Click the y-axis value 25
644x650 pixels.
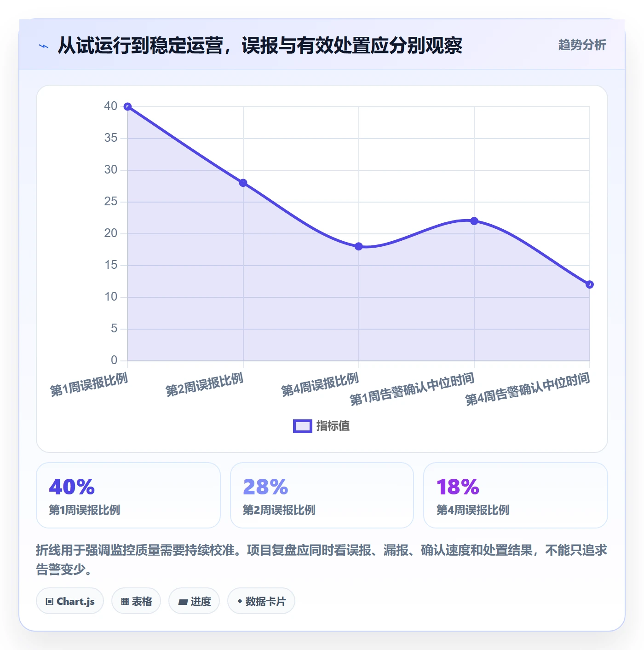[x=111, y=202]
